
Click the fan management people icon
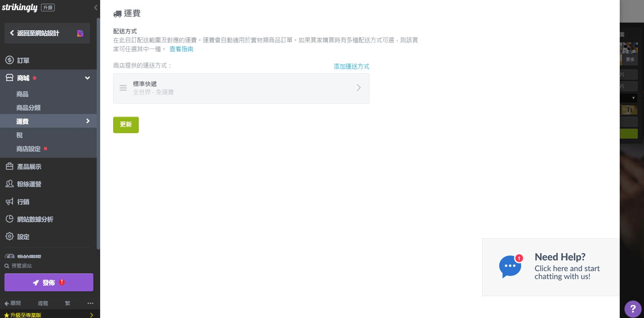pyautogui.click(x=10, y=184)
